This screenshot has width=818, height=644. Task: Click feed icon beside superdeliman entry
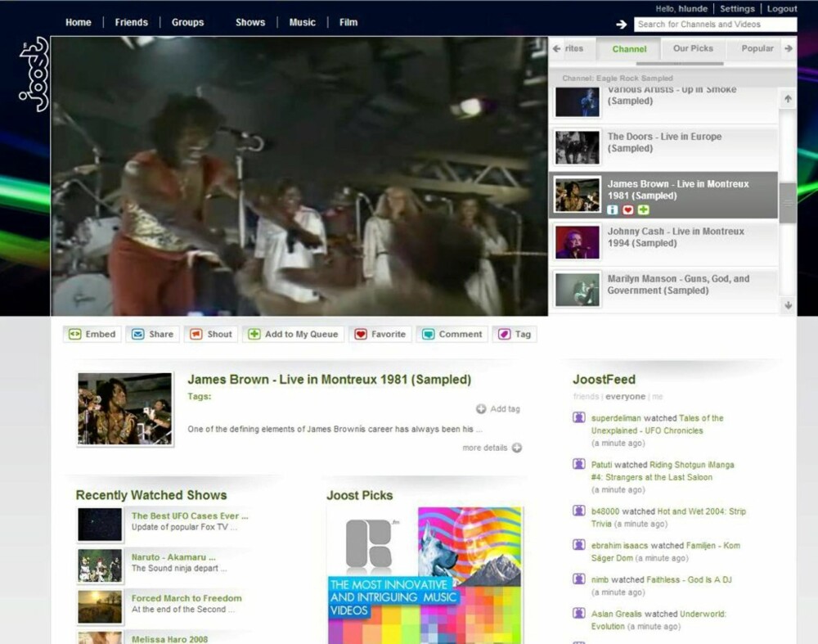point(579,417)
